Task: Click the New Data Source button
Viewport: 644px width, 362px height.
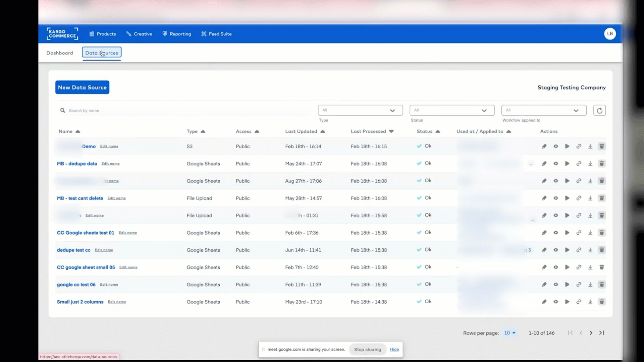Action: coord(82,87)
